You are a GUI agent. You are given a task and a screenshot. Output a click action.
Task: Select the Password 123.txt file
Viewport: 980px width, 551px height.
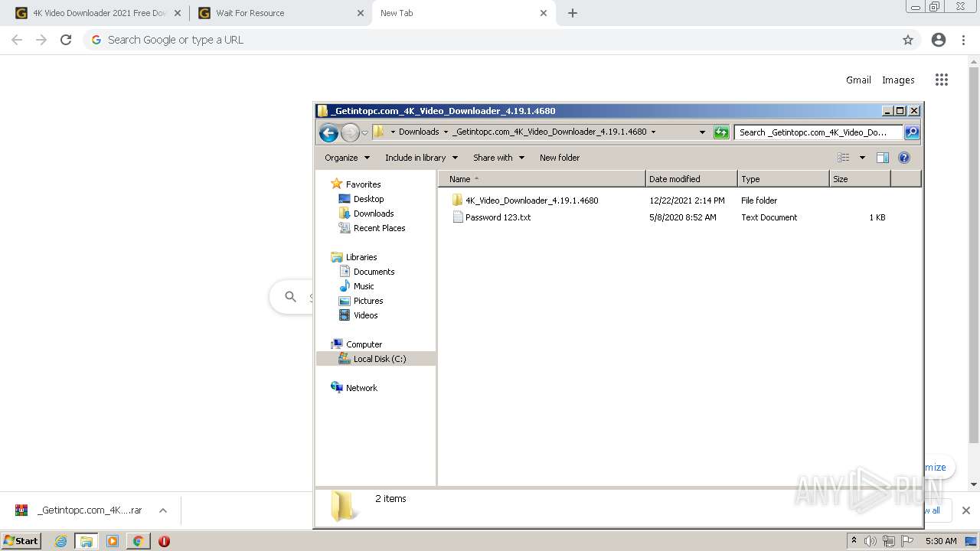click(x=498, y=217)
